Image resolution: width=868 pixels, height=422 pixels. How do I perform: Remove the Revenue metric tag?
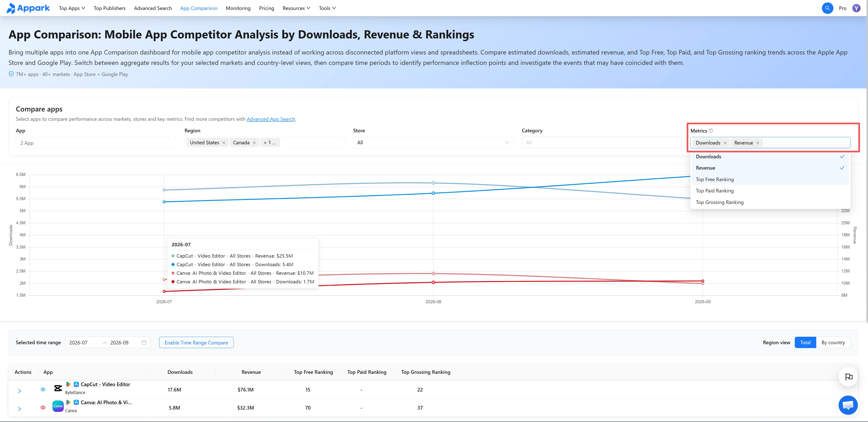click(x=757, y=143)
